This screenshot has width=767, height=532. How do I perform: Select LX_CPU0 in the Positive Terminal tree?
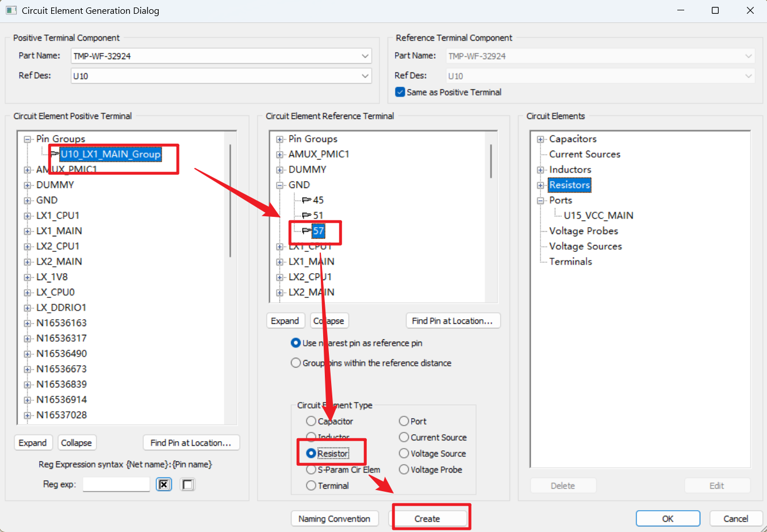(x=55, y=292)
